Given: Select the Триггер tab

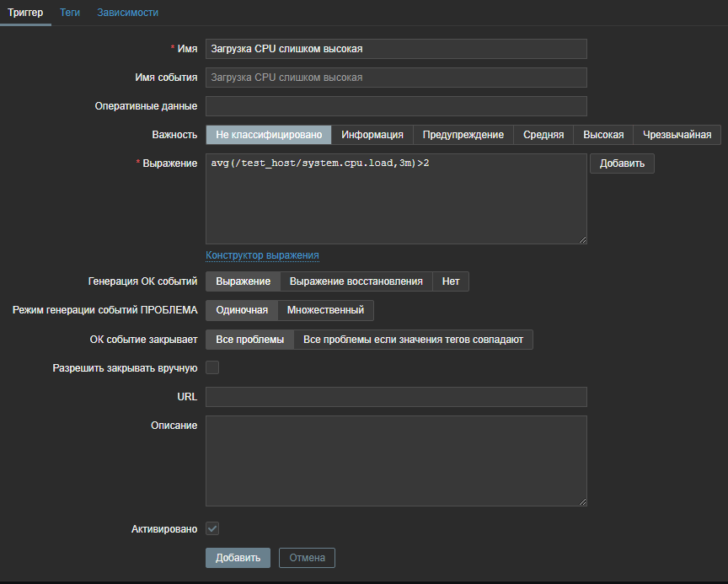Looking at the screenshot, I should tap(25, 13).
